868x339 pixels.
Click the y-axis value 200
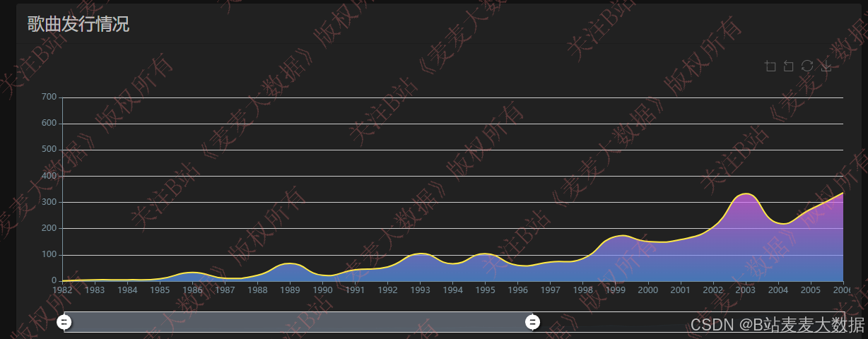click(49, 229)
